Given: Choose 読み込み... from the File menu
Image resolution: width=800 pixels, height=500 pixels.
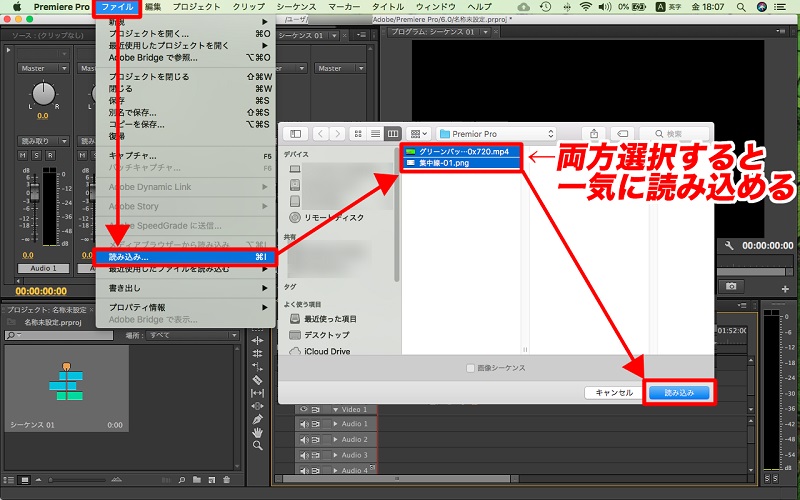Looking at the screenshot, I should [186, 257].
